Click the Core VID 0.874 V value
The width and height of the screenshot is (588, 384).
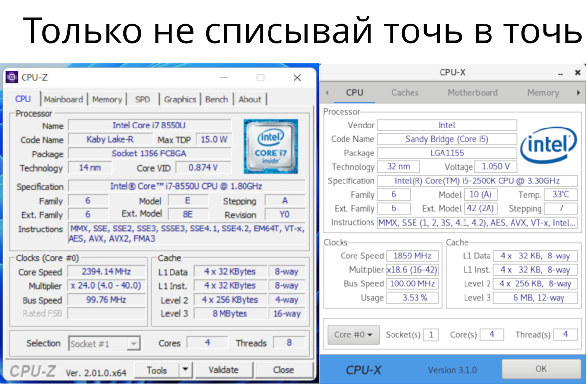pyautogui.click(x=203, y=168)
